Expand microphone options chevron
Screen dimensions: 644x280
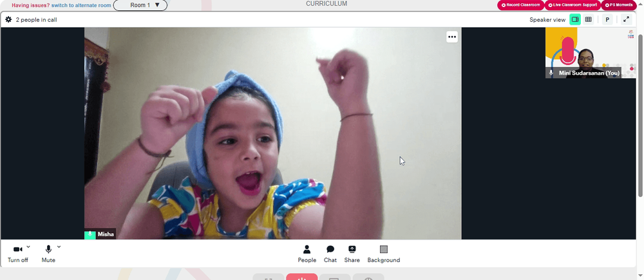pos(59,247)
